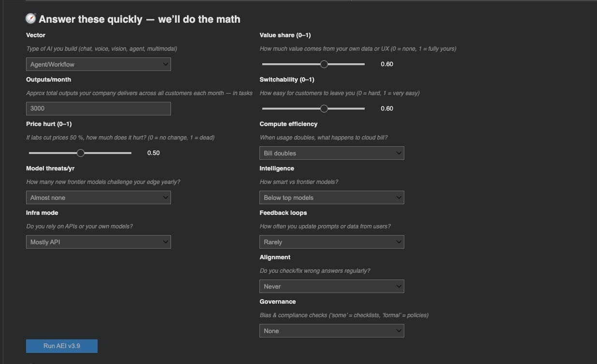Image resolution: width=597 pixels, height=364 pixels.
Task: Click the chevron arrow on Below top models select
Action: [x=399, y=197]
